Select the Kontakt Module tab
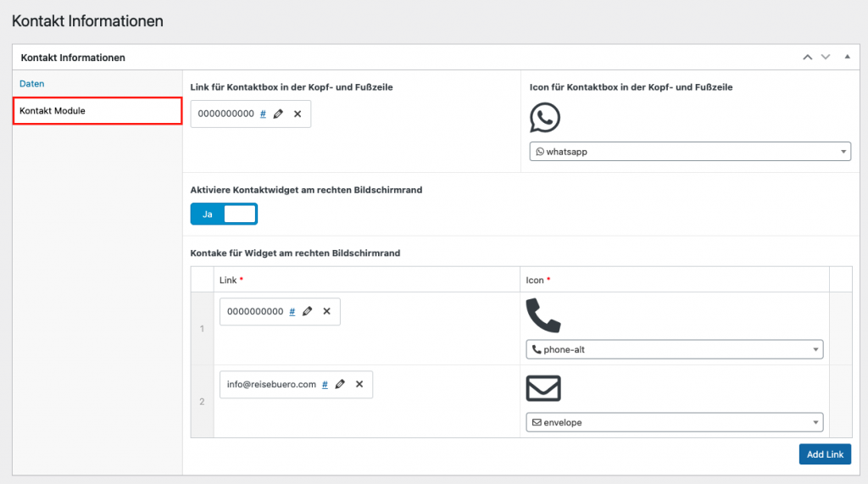This screenshot has width=868, height=484. (97, 111)
